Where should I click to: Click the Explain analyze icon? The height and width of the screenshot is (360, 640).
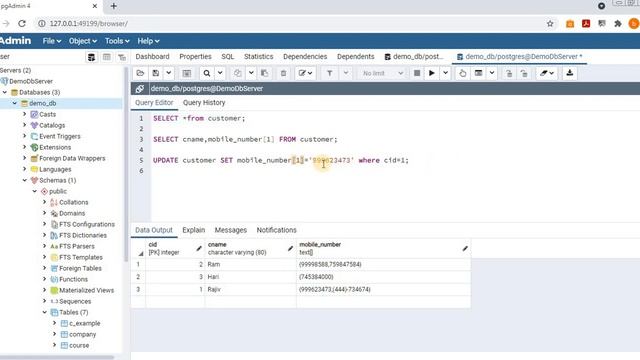click(x=478, y=73)
